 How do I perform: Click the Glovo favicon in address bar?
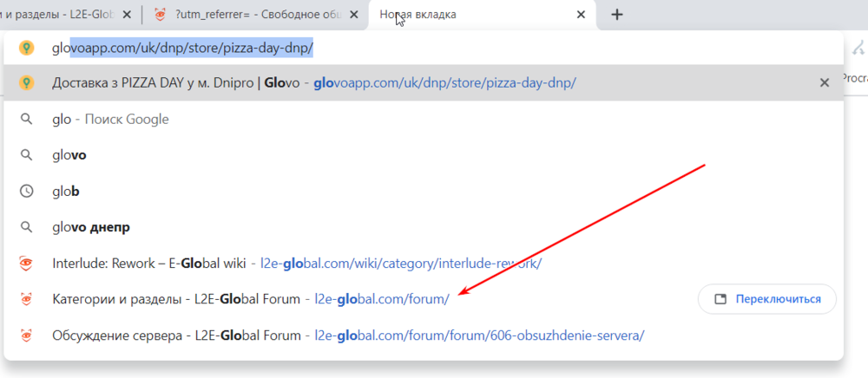27,48
